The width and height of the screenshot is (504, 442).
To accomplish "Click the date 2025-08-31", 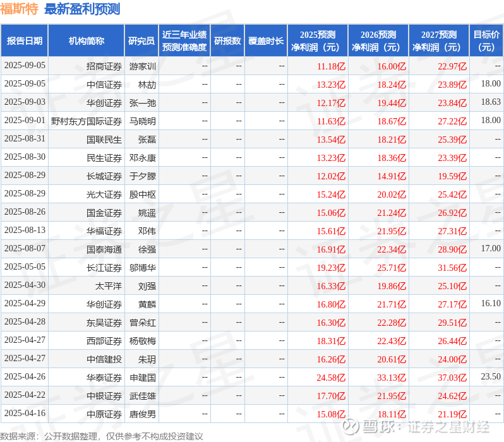I will pos(25,138).
